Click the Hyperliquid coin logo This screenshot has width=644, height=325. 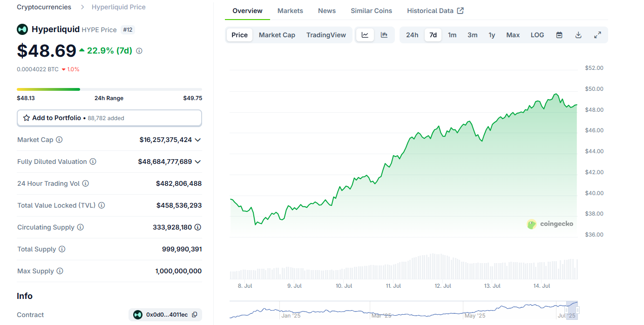22,29
